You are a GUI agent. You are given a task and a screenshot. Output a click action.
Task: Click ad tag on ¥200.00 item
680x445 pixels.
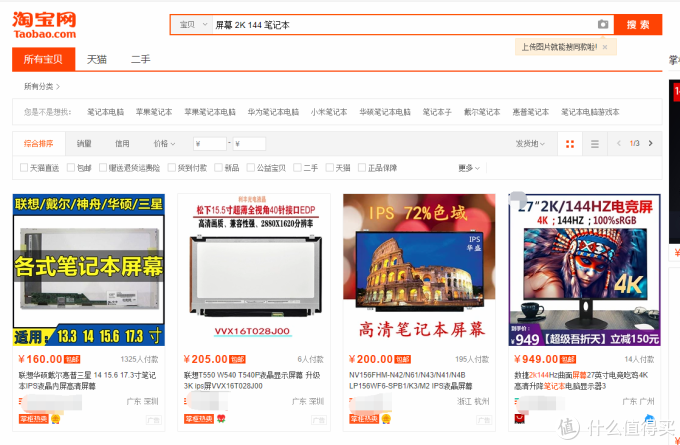484,419
